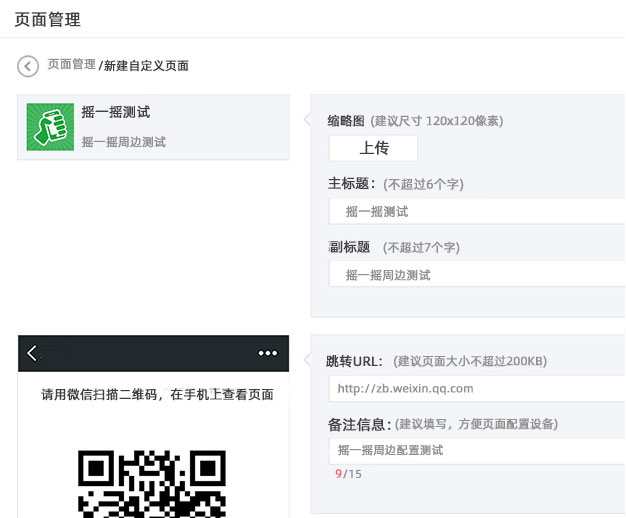The width and height of the screenshot is (626, 518).
Task: Open 页面管理 breadcrumb link
Action: 72,64
